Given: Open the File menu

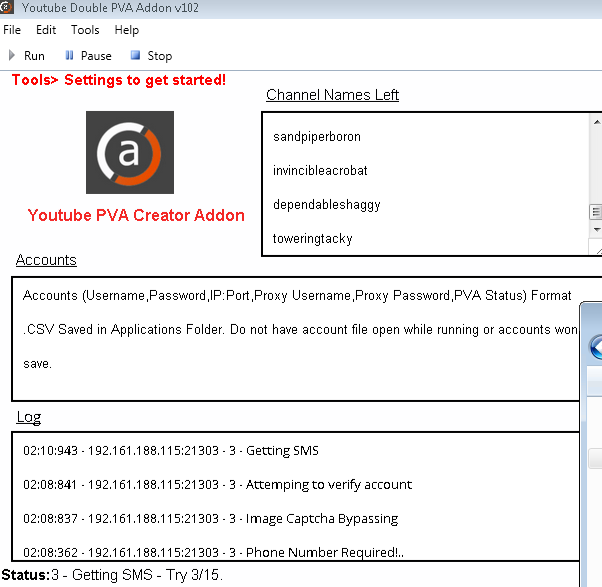Looking at the screenshot, I should point(12,30).
